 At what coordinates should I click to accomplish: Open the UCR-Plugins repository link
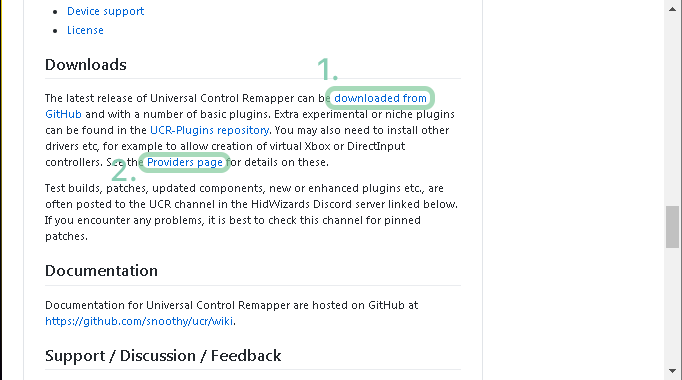(x=209, y=130)
